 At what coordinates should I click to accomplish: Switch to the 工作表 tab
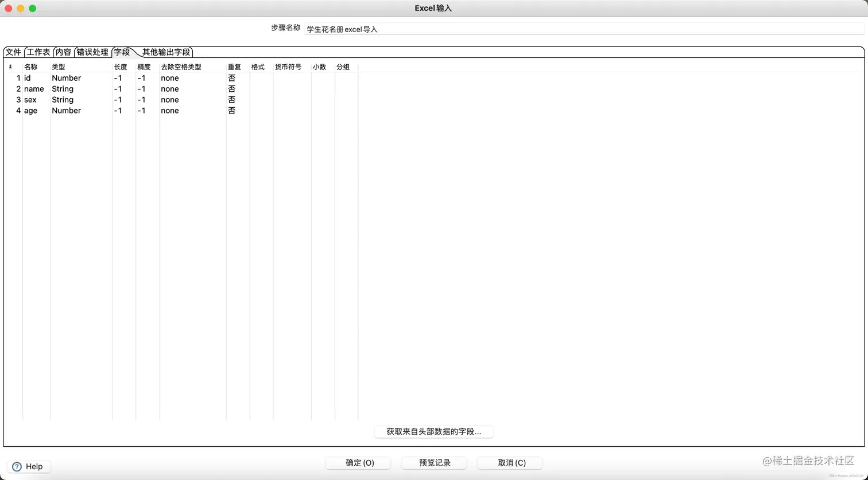click(38, 52)
